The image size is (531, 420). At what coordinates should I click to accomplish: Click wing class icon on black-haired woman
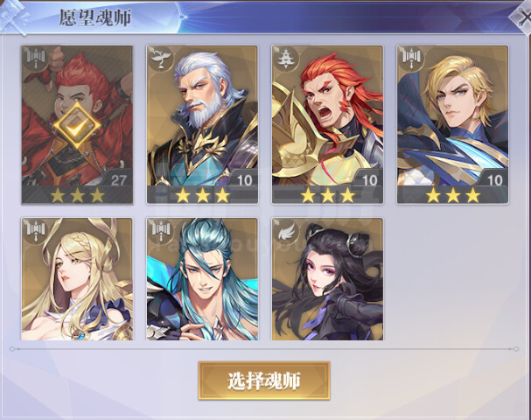[x=286, y=231]
